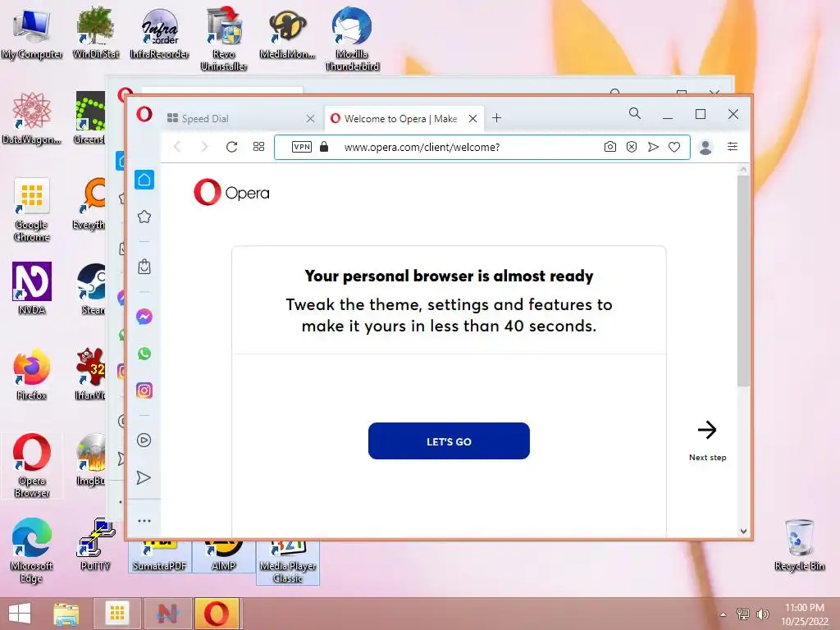Close the Speed Dial tab
Image resolution: width=840 pixels, height=630 pixels.
pyautogui.click(x=310, y=118)
